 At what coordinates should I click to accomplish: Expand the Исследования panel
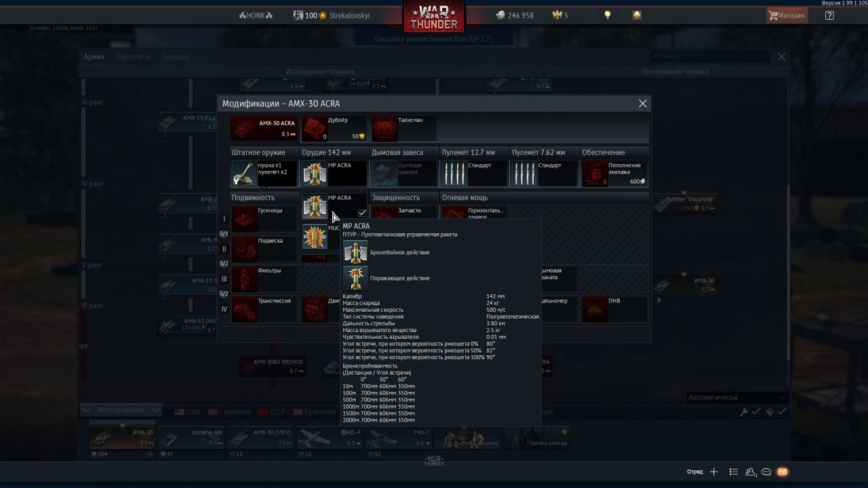[121, 410]
